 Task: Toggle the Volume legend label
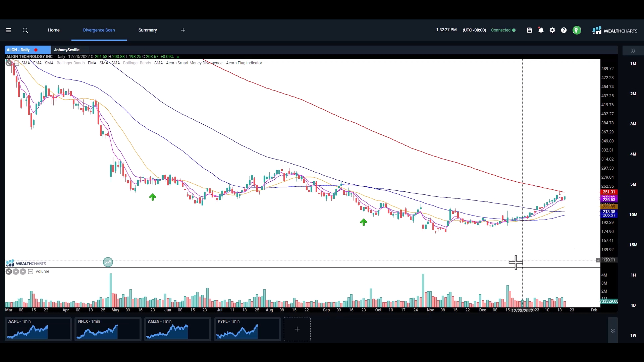coord(42,271)
